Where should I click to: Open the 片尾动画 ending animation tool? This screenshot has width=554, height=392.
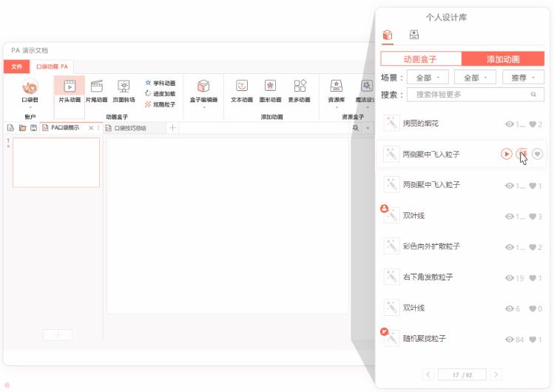(96, 91)
